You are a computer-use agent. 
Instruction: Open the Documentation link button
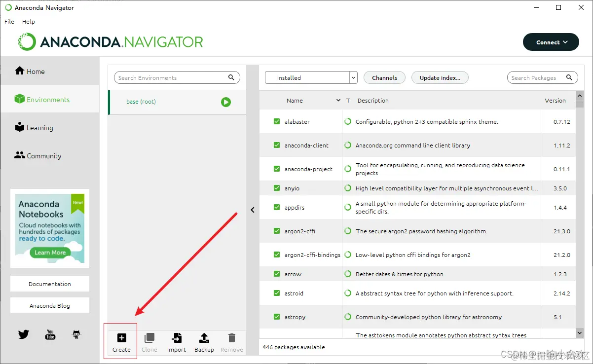click(50, 284)
